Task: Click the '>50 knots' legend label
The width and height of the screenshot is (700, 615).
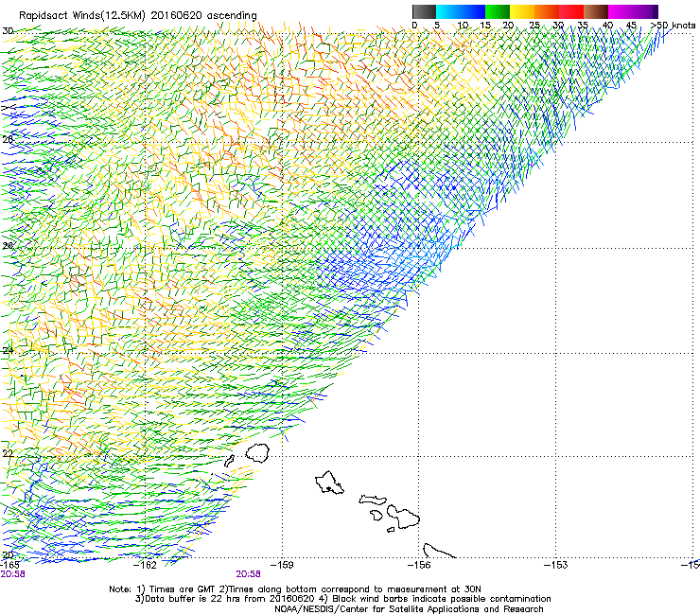Action: point(674,26)
